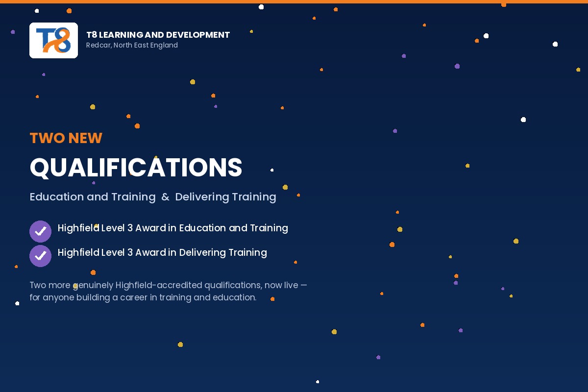
Task: Click the line 'for anyone building a career'
Action: pos(143,297)
